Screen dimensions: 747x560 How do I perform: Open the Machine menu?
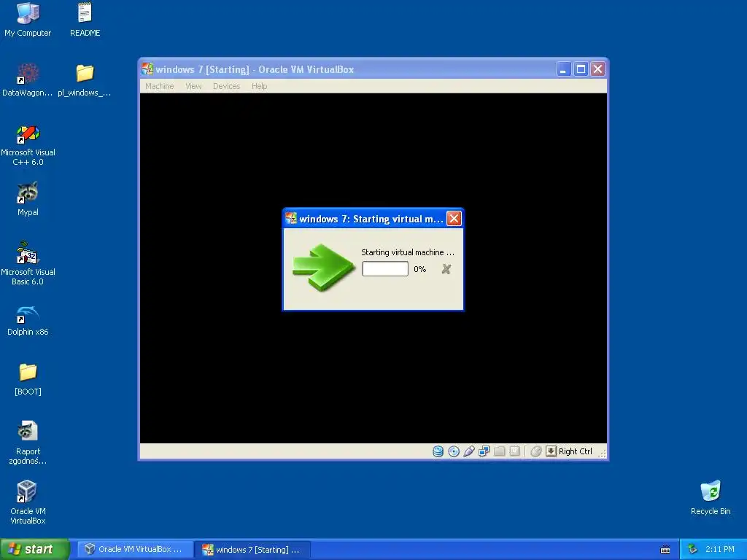click(x=159, y=86)
